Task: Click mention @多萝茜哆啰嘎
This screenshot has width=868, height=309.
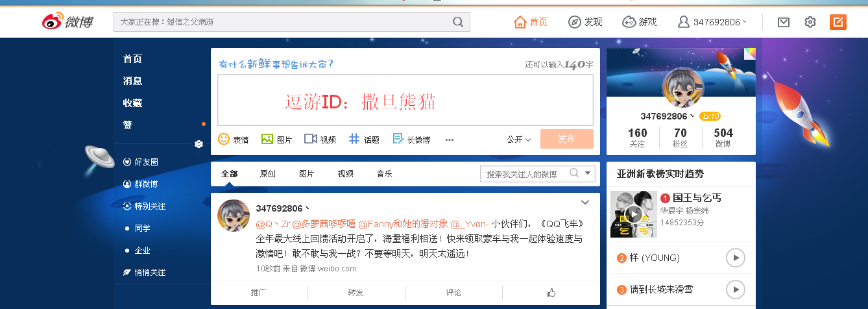Action: (x=323, y=224)
